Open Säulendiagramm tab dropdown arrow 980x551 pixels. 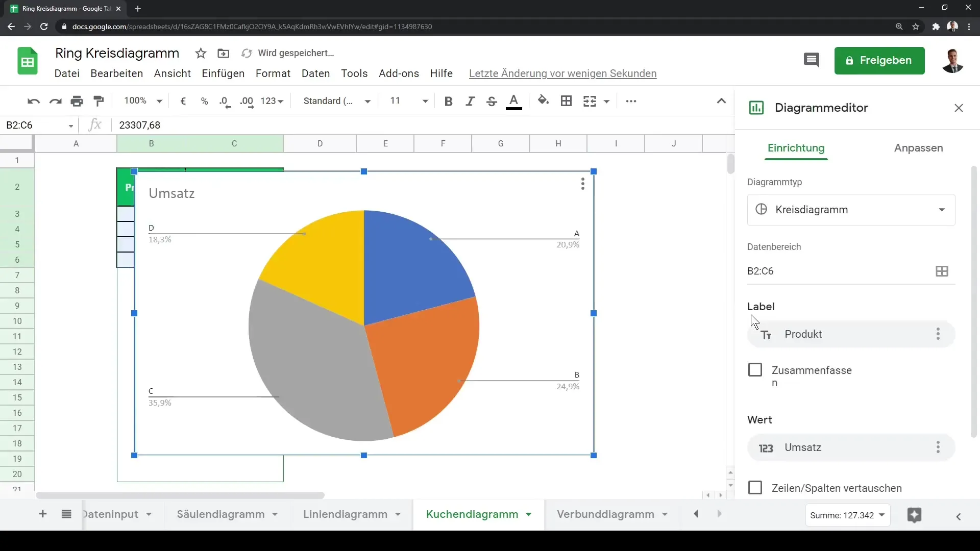tap(275, 514)
